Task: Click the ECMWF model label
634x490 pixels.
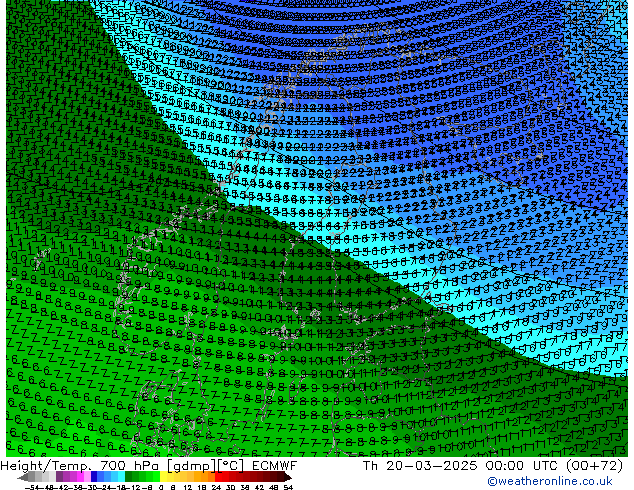Action: (x=275, y=466)
